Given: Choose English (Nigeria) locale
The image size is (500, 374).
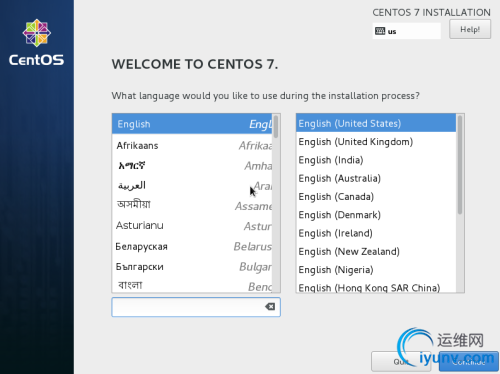Looking at the screenshot, I should pos(376,270).
